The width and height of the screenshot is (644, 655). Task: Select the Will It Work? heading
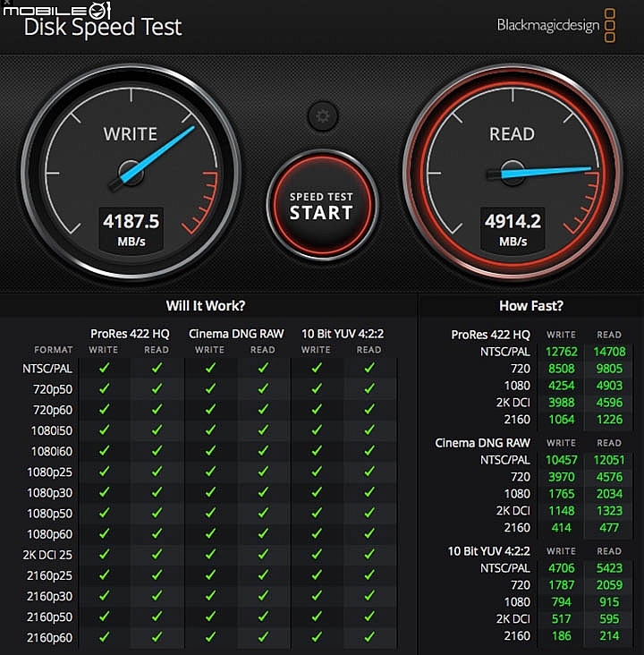click(x=206, y=306)
